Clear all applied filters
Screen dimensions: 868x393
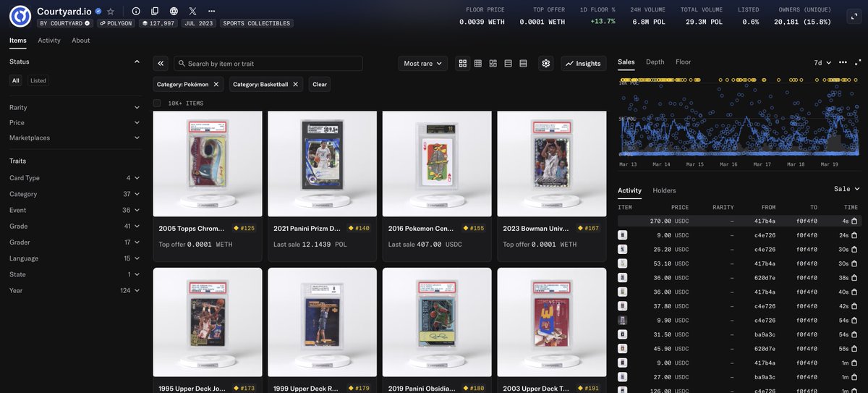320,85
